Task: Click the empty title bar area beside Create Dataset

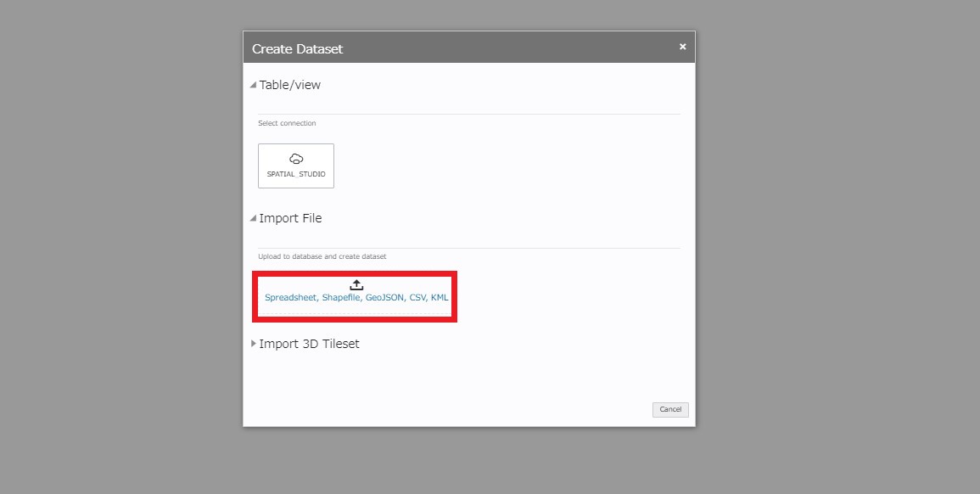Action: tap(509, 48)
